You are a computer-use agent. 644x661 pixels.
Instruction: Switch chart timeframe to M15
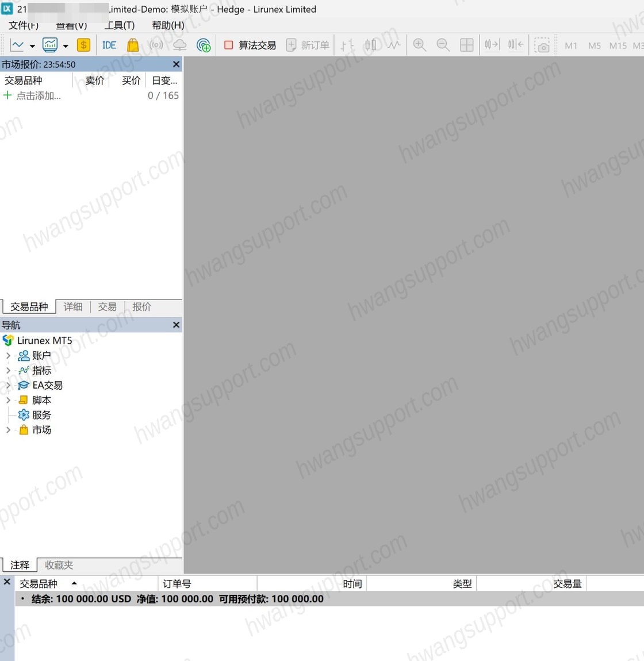point(618,45)
